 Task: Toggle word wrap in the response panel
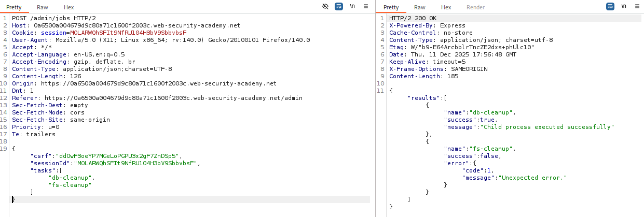coord(611,7)
